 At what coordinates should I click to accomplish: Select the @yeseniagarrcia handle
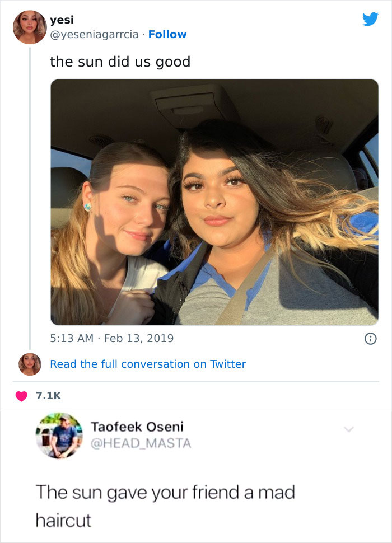(94, 34)
